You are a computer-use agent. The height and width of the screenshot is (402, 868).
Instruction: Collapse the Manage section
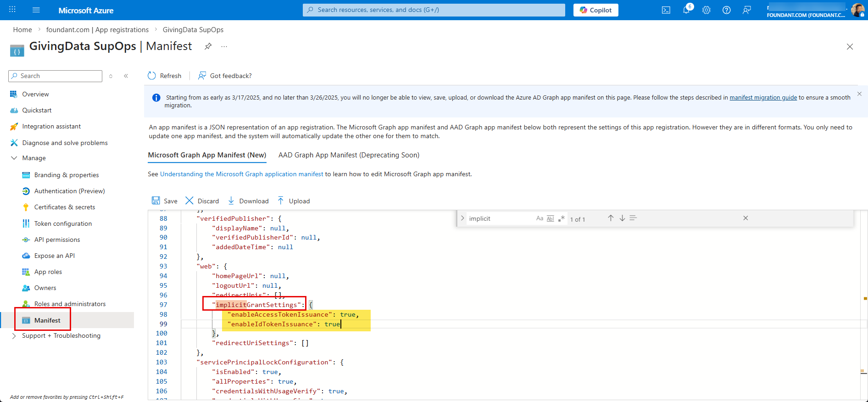(14, 158)
